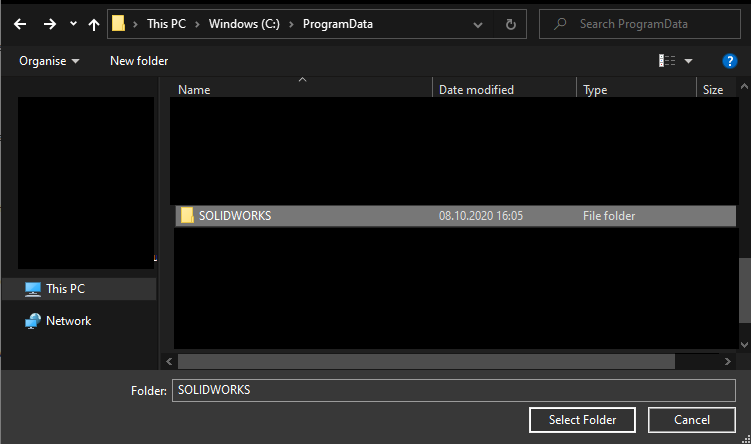This screenshot has width=751, height=444.
Task: Change view layout icon
Action: click(x=667, y=61)
